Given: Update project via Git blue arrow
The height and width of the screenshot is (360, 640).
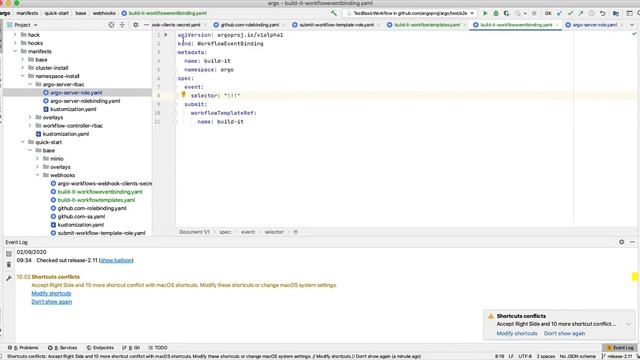Looking at the screenshot, I should (x=559, y=13).
